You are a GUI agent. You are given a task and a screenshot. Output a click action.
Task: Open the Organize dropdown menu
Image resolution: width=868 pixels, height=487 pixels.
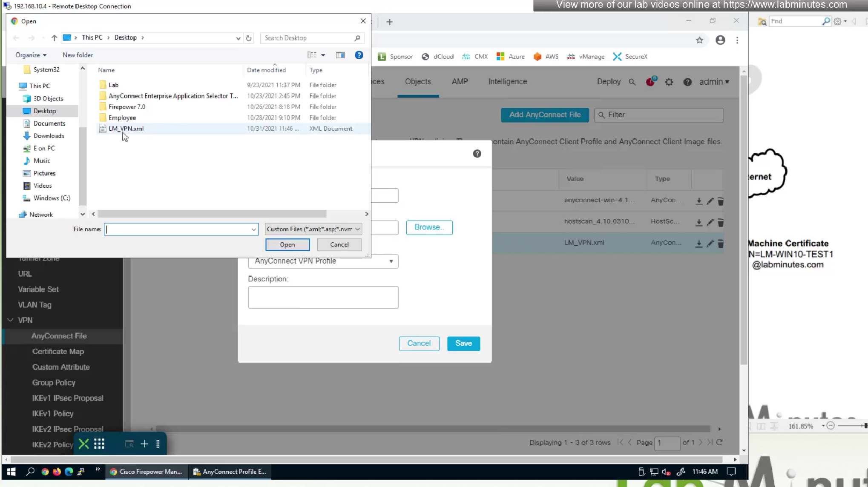31,55
